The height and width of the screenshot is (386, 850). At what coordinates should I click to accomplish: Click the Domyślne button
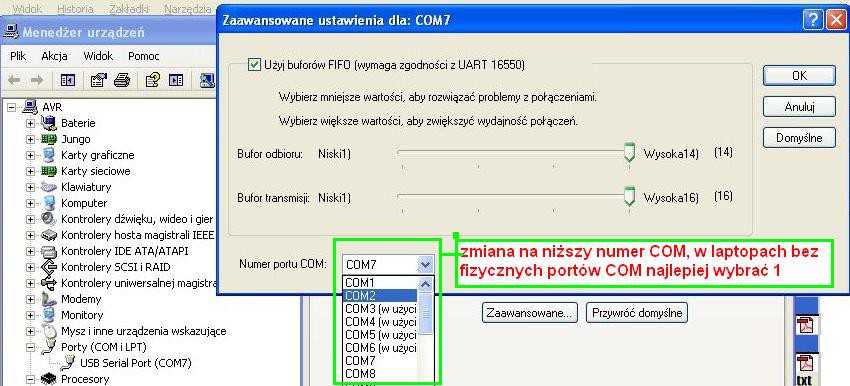click(799, 138)
